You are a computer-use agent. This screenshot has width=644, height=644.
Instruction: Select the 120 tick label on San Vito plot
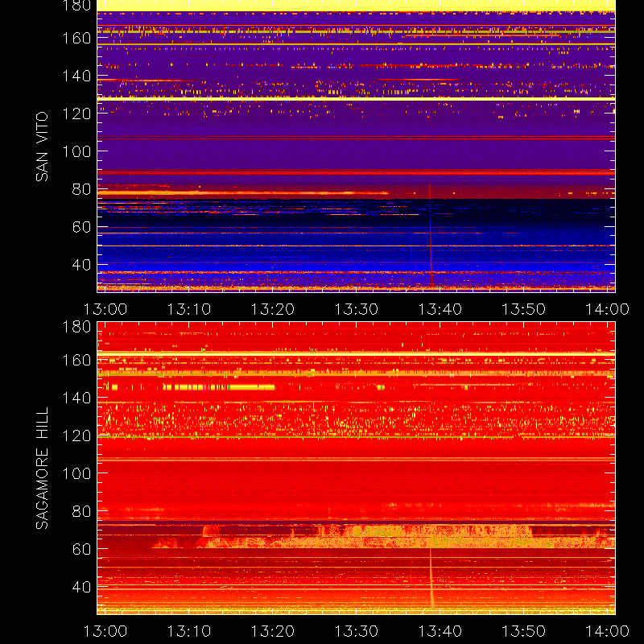click(x=76, y=114)
